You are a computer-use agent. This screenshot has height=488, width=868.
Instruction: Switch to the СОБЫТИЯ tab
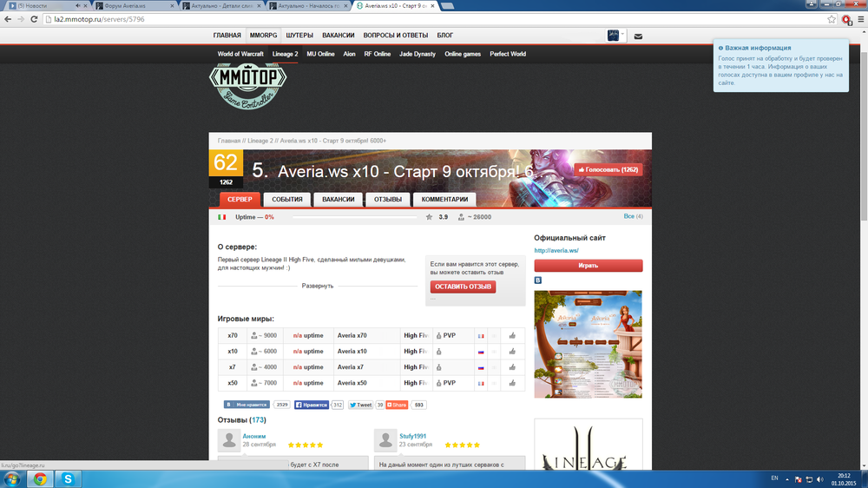286,200
